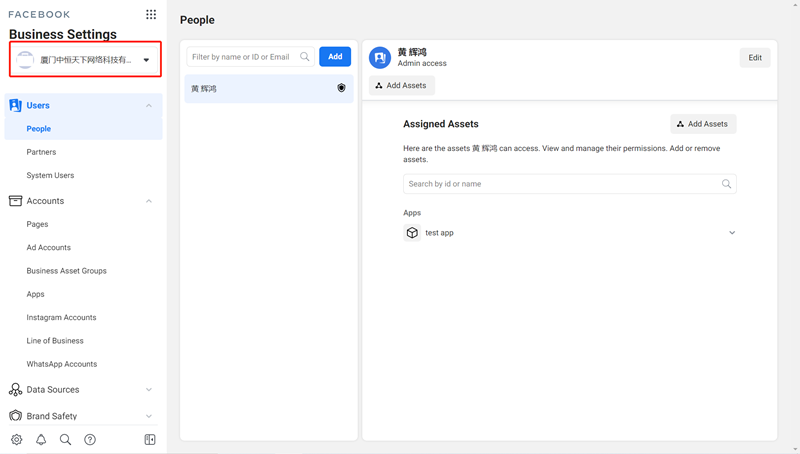800x454 pixels.
Task: Click the blue Add button
Action: [x=335, y=57]
